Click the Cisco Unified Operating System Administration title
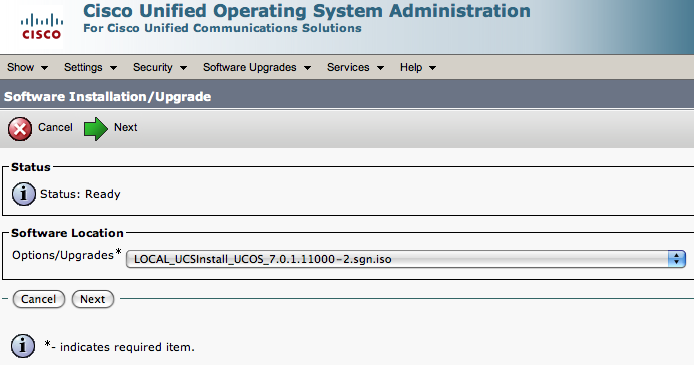694x365 pixels. click(x=307, y=11)
